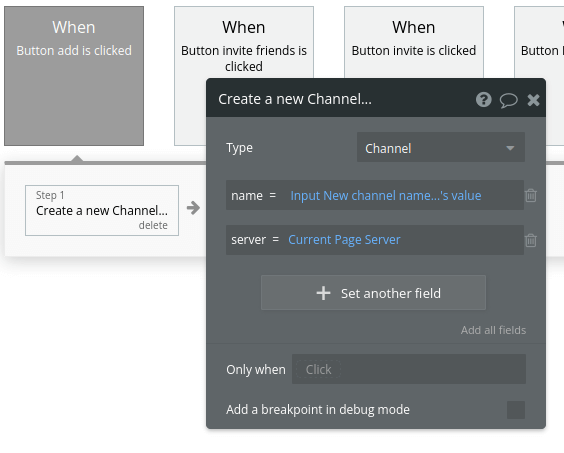Close the Create a new Channel panel
564x453 pixels.
pyautogui.click(x=533, y=100)
